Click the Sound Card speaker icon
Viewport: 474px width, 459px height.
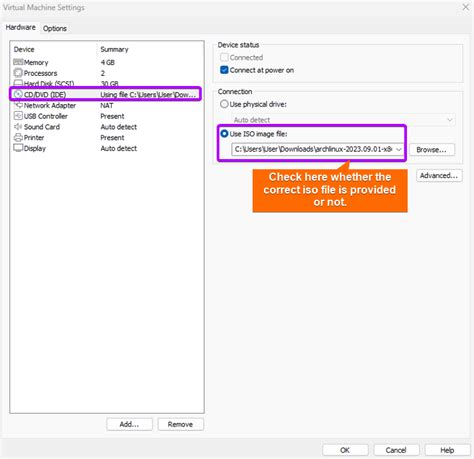point(18,127)
